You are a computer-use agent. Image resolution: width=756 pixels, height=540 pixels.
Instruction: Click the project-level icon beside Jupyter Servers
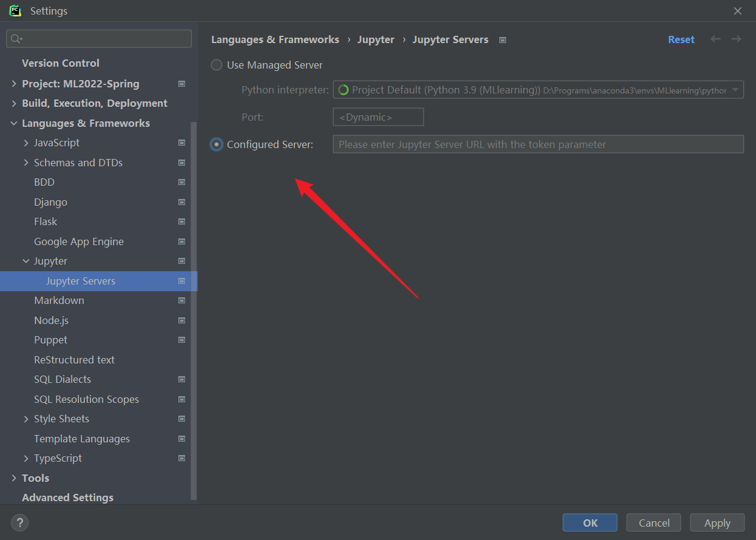(181, 281)
